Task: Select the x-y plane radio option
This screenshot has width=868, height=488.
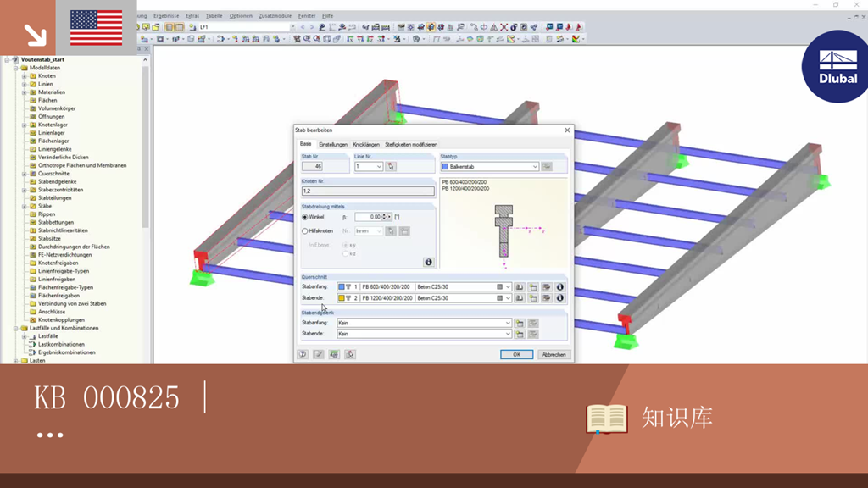Action: 346,245
